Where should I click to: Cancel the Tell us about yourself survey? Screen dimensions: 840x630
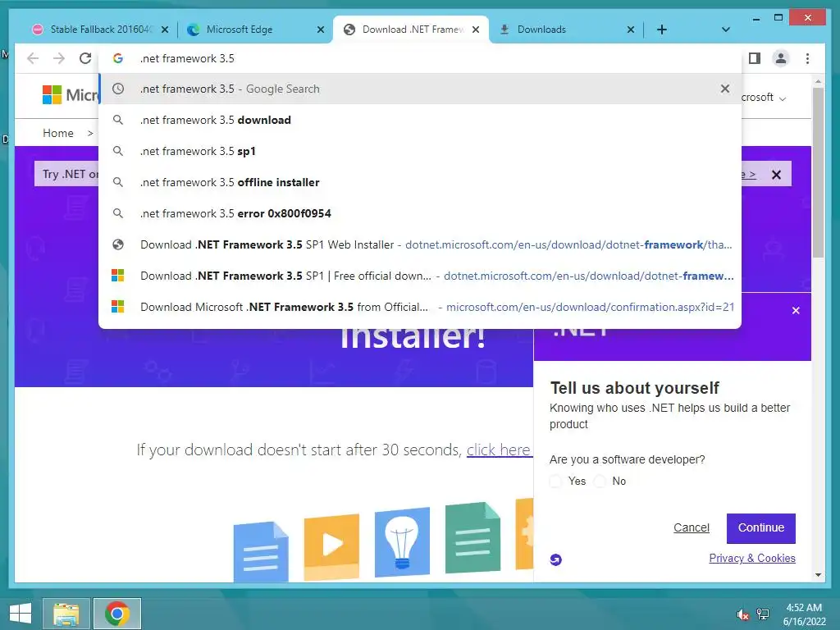tap(691, 527)
